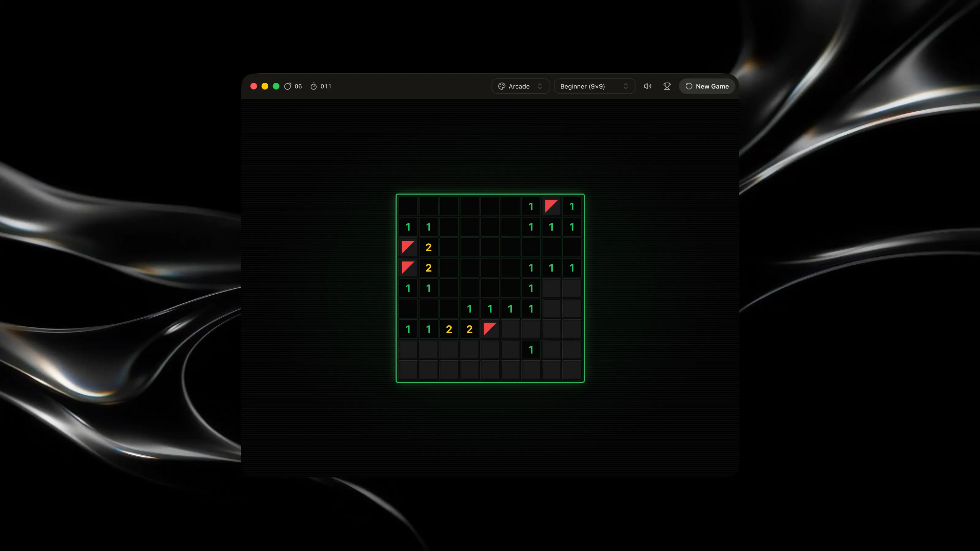The width and height of the screenshot is (980, 551).
Task: Click the first 1 in the seventh row
Action: [408, 329]
